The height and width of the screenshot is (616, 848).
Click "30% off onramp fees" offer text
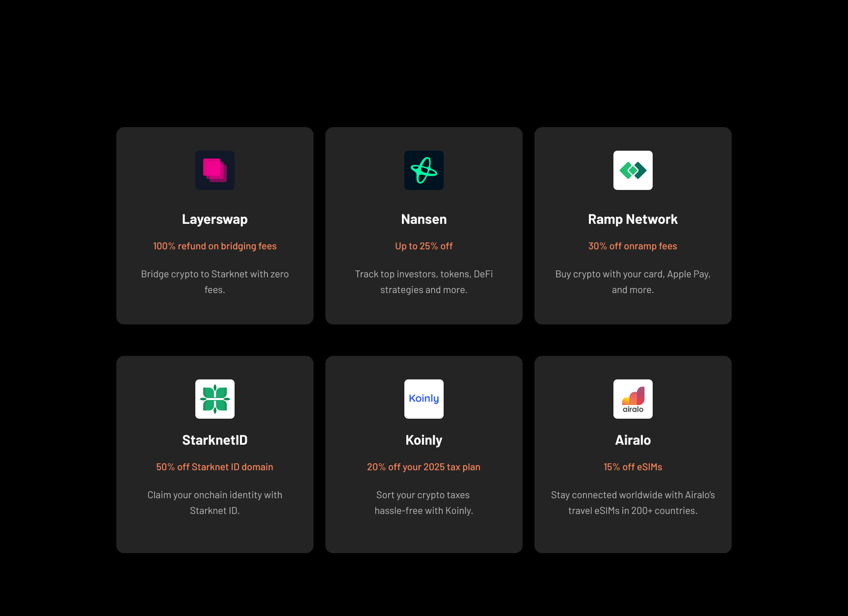[x=633, y=246]
